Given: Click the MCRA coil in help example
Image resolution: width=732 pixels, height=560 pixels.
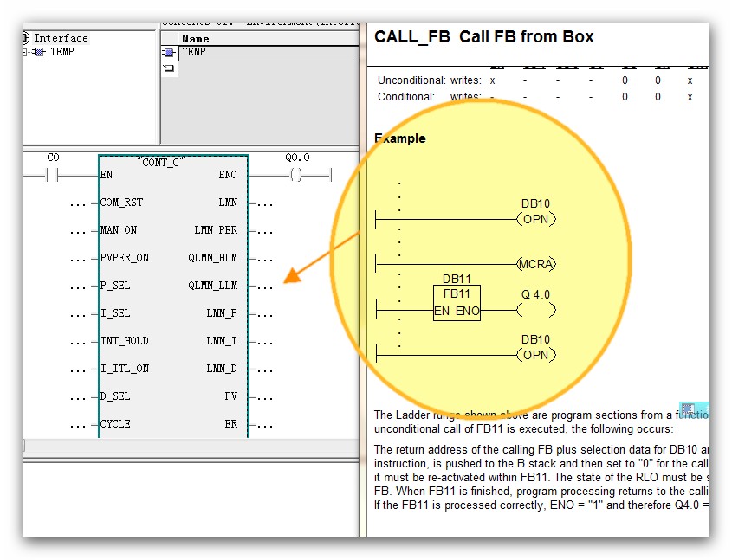Looking at the screenshot, I should [x=535, y=263].
